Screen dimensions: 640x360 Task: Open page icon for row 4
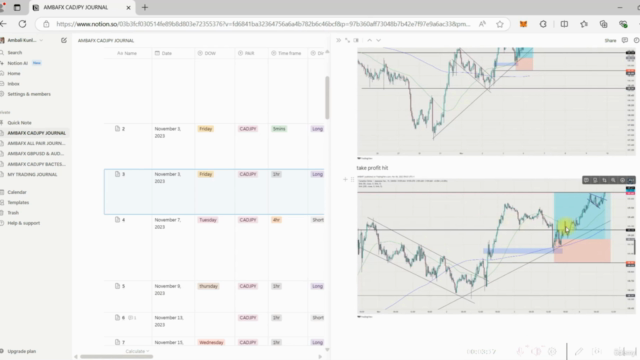coord(118,220)
